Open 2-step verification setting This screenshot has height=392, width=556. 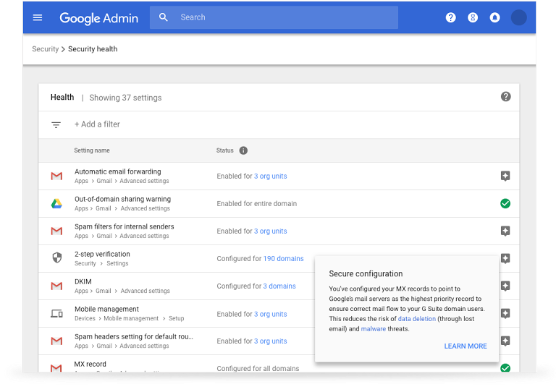point(102,255)
